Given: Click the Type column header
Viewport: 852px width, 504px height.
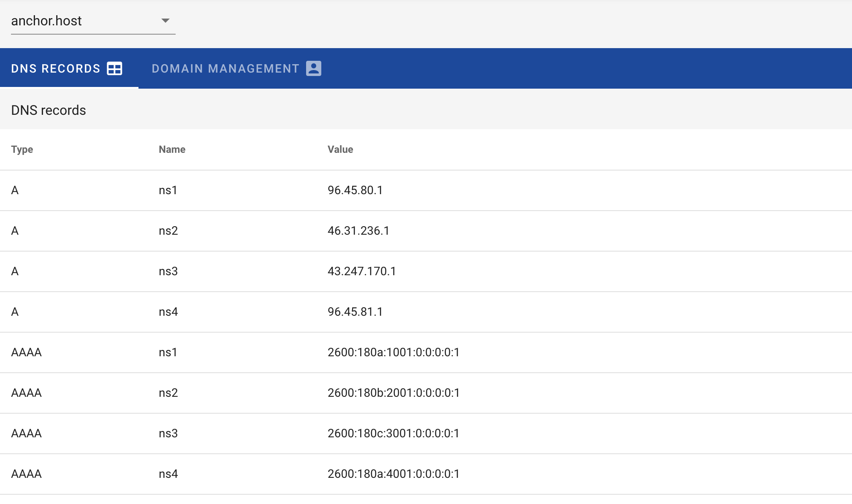Looking at the screenshot, I should point(22,149).
